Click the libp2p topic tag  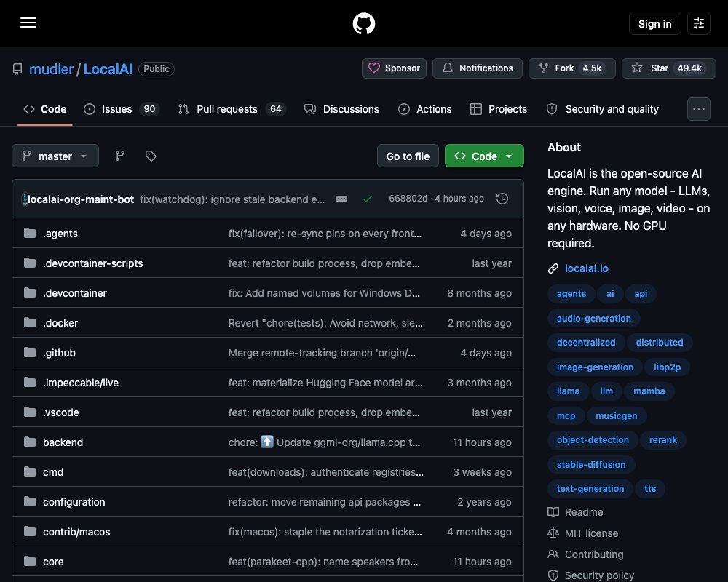pos(667,367)
